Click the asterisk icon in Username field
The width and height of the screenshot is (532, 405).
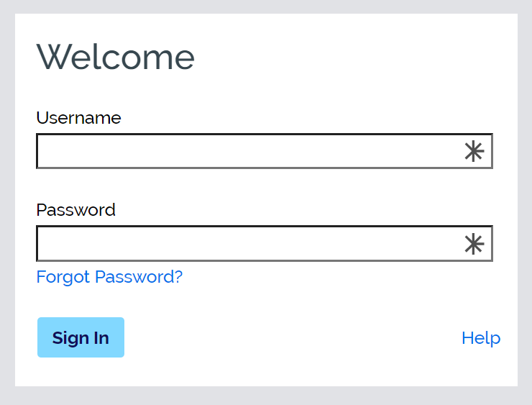473,151
